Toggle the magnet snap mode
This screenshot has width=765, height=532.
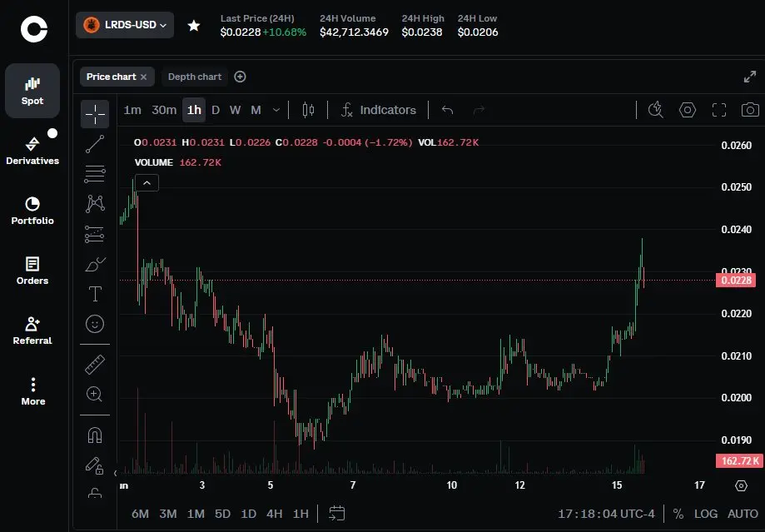click(95, 435)
